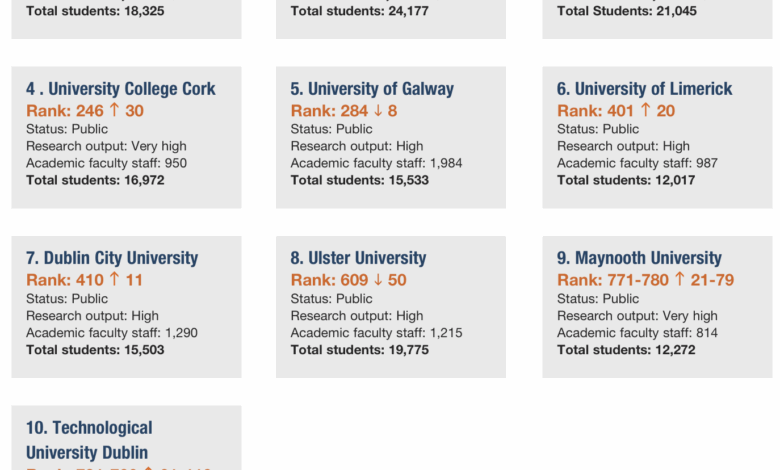Click the Dublin City University heading
This screenshot has height=470, width=780.
112,258
